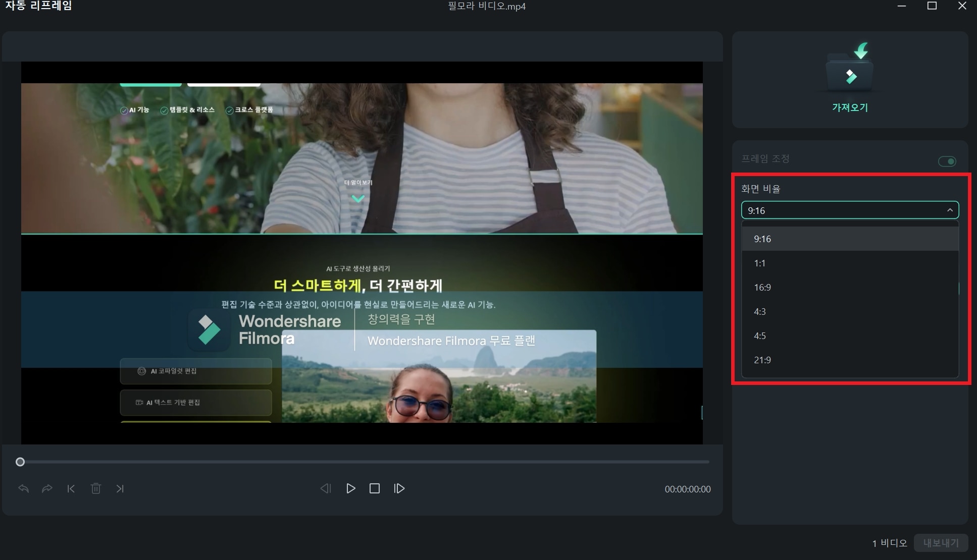
Task: Click the 자동 리프레임 window title
Action: click(x=39, y=6)
